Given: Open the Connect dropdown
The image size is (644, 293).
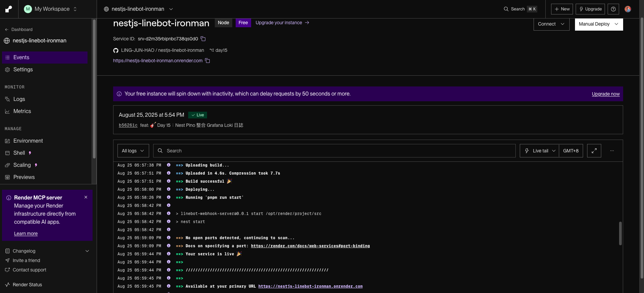Looking at the screenshot, I should (551, 24).
